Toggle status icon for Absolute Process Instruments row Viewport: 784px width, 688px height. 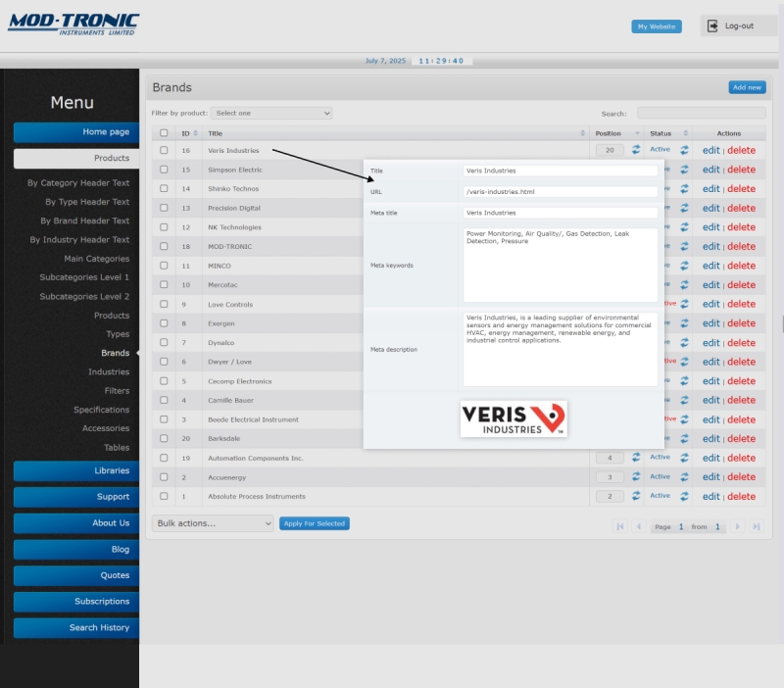(x=684, y=496)
